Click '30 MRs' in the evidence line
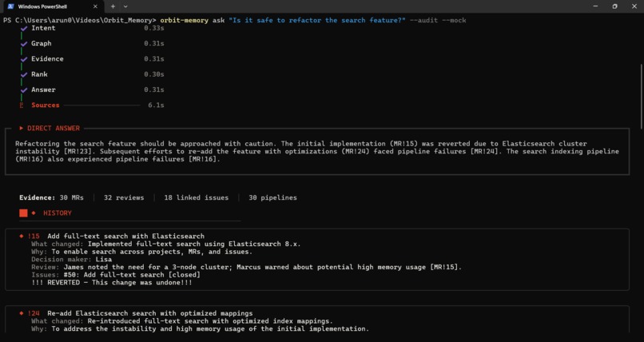644x342 pixels. coord(71,198)
